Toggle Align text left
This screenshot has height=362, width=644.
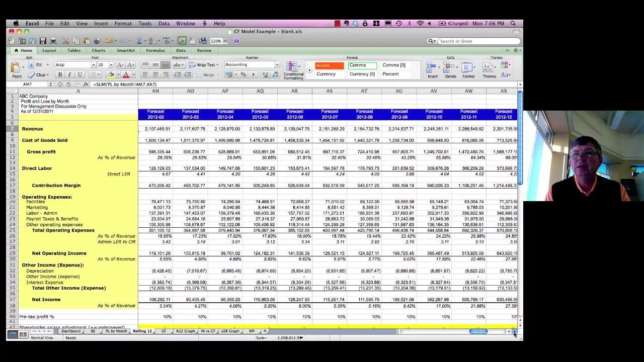point(145,74)
